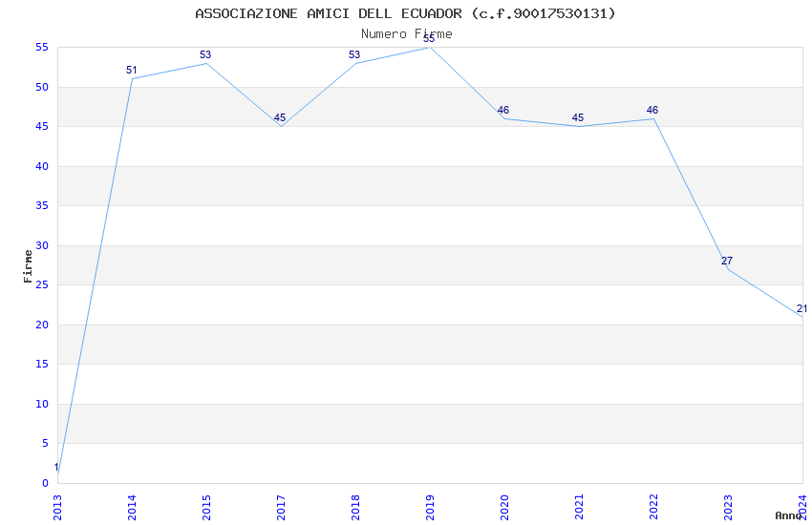The height and width of the screenshot is (525, 812).
Task: Click y-axis tick value 0
Action: (x=45, y=483)
